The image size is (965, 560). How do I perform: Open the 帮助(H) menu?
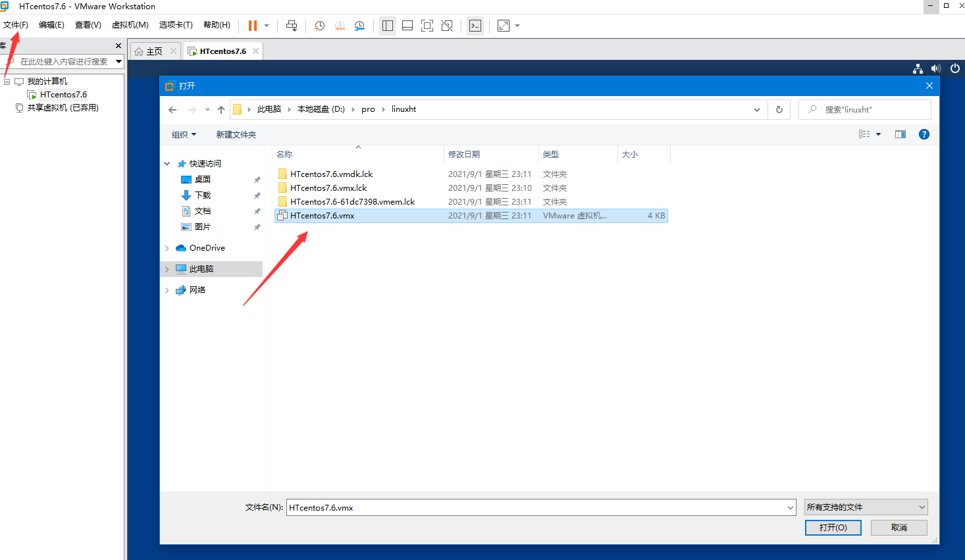217,25
